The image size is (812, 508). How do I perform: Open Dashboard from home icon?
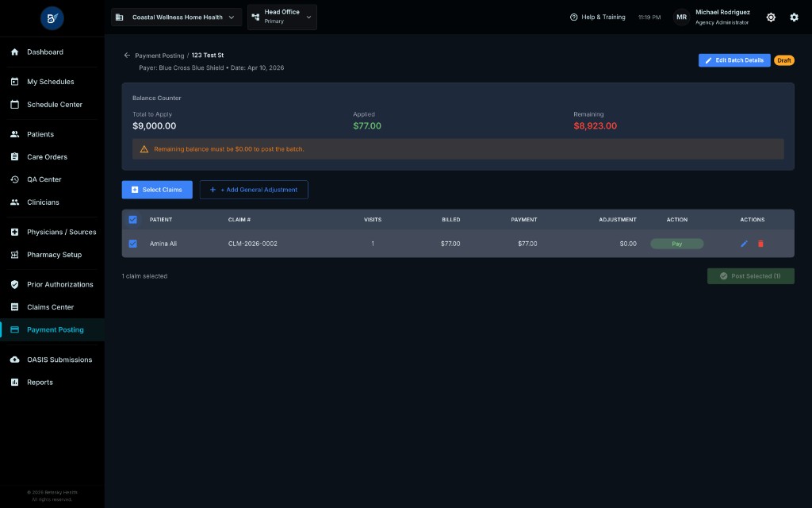pos(14,52)
